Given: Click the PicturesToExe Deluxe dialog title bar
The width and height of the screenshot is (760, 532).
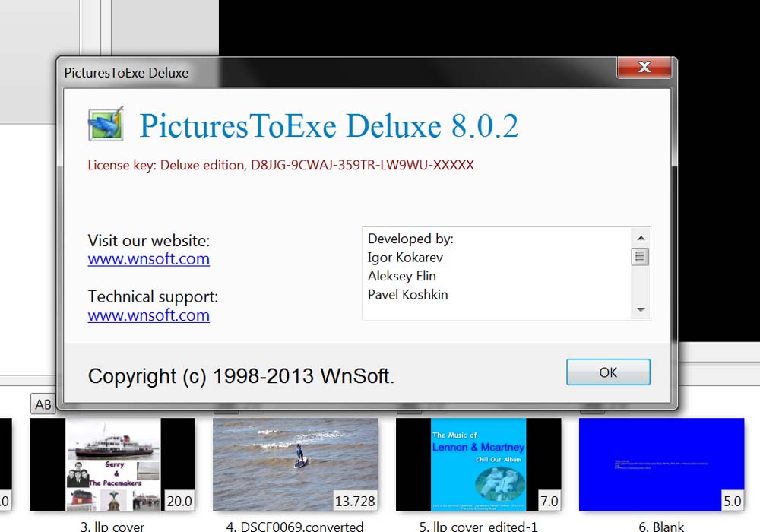Looking at the screenshot, I should pos(339,73).
